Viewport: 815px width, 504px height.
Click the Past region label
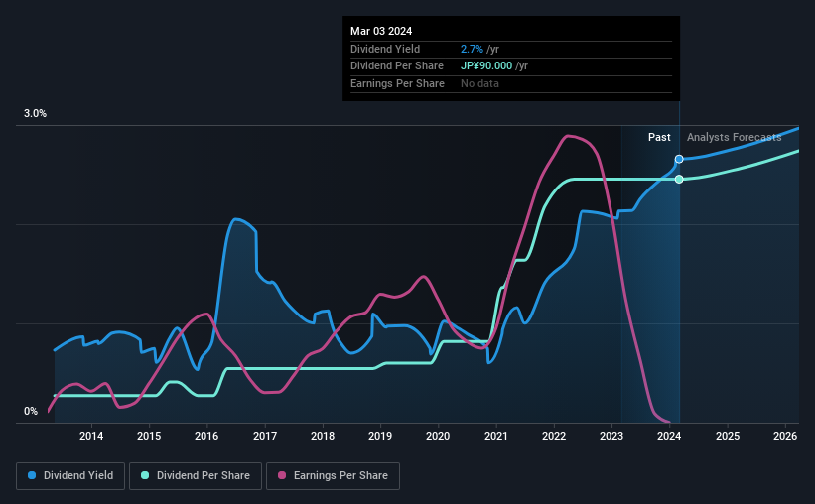659,137
